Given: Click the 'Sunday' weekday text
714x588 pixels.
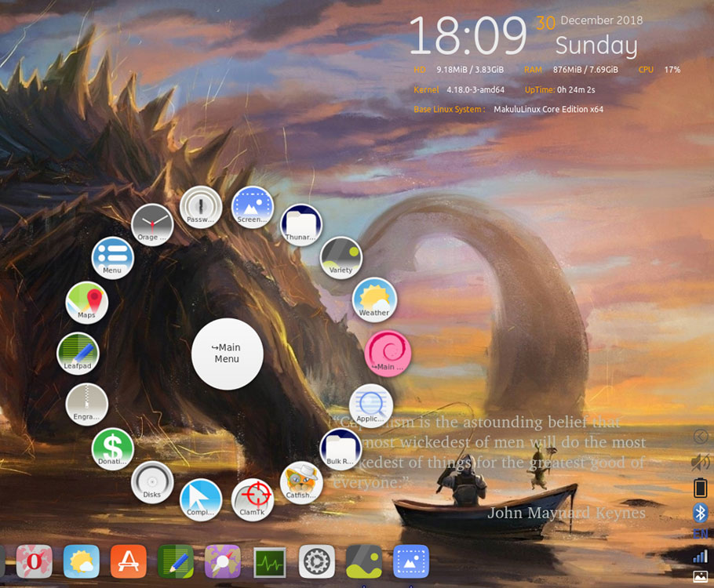Looking at the screenshot, I should point(596,46).
